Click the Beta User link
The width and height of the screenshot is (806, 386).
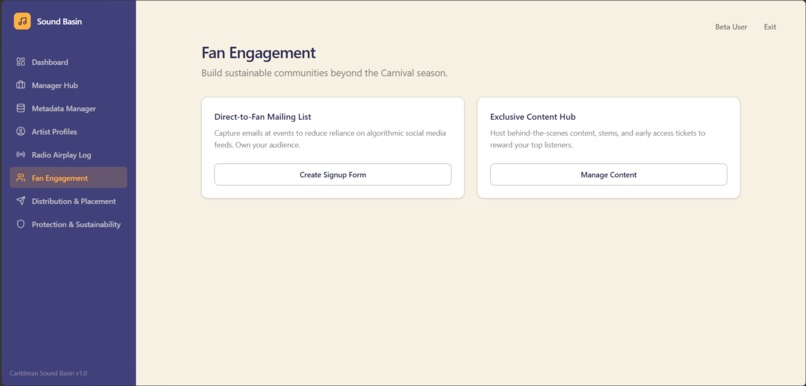click(731, 27)
